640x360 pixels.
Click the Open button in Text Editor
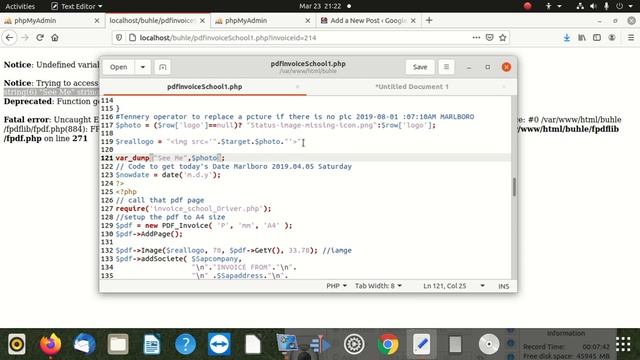tap(118, 67)
